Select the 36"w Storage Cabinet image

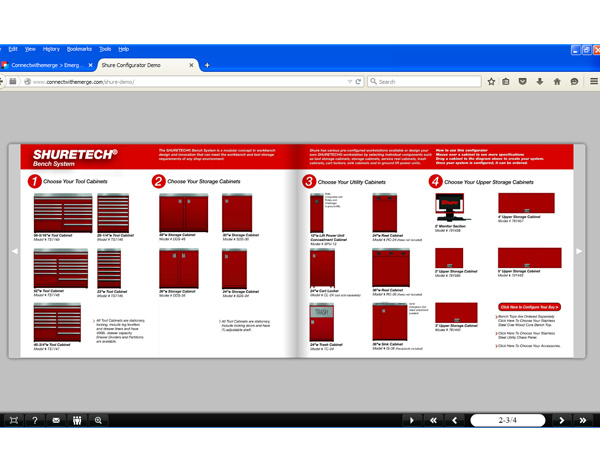tap(179, 268)
